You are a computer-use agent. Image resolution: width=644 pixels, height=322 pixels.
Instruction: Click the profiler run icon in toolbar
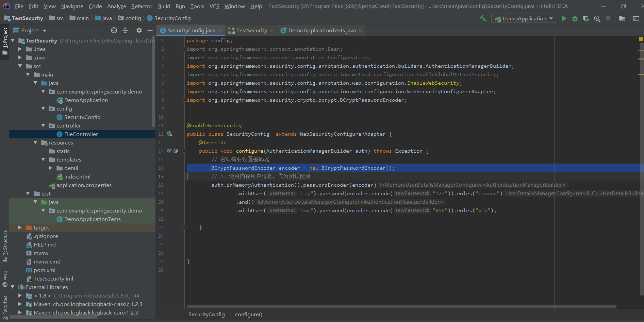[x=597, y=18]
